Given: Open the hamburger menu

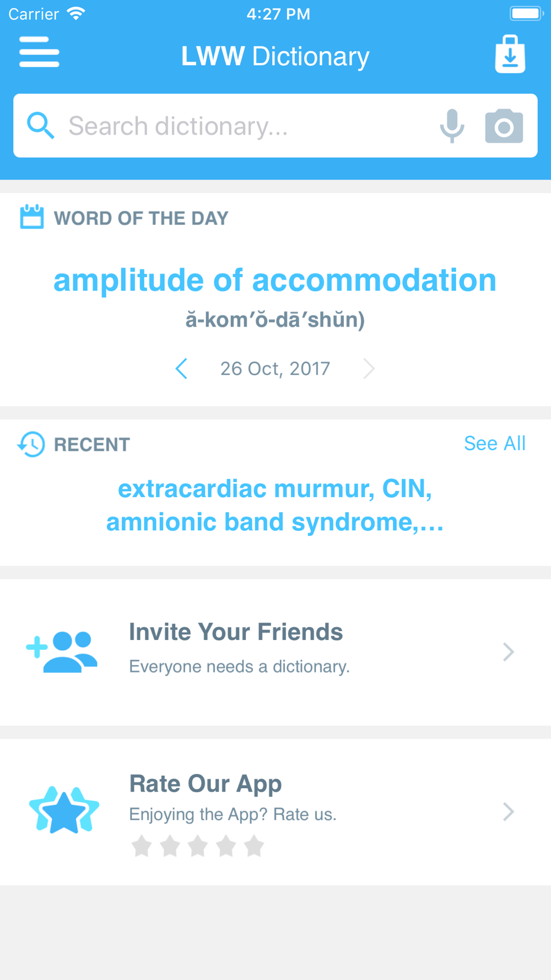Looking at the screenshot, I should (x=39, y=52).
